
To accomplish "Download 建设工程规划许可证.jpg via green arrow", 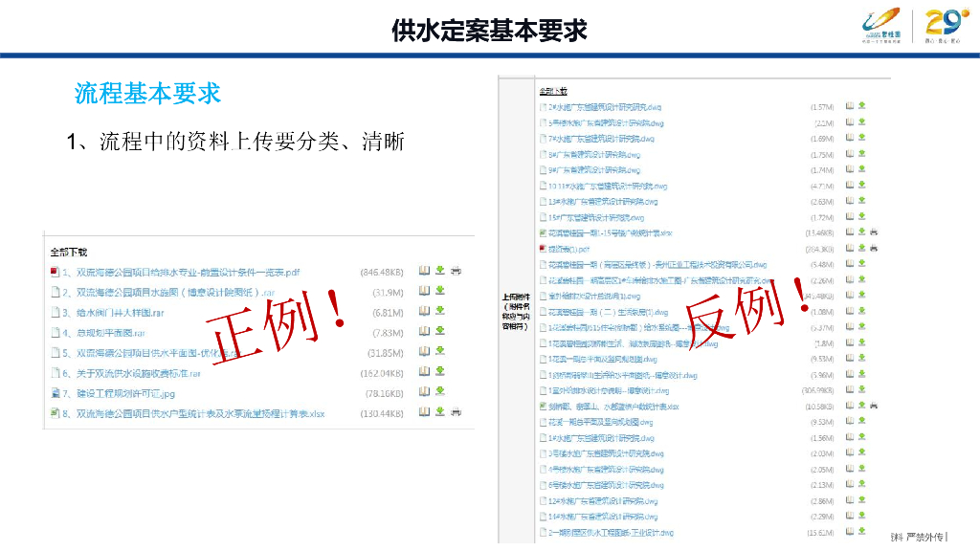I will click(440, 391).
